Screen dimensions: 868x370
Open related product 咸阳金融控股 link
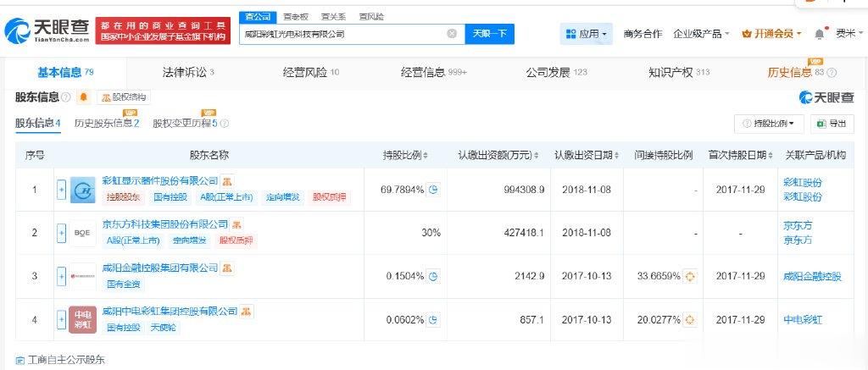[x=813, y=276]
